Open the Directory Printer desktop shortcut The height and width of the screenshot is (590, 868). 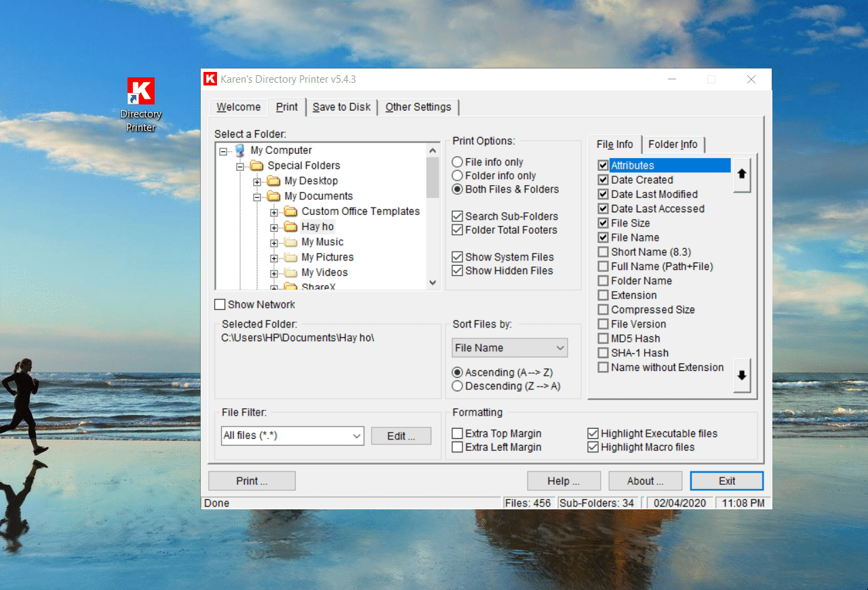coord(141,104)
